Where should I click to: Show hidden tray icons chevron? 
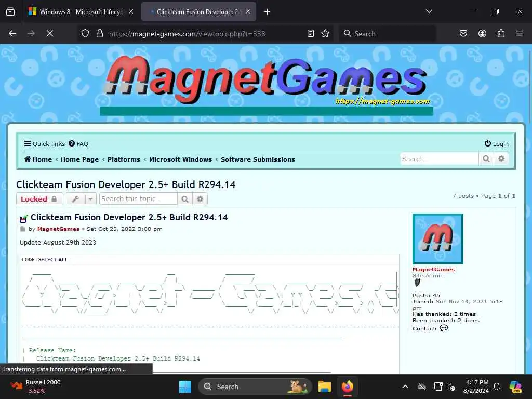(405, 387)
